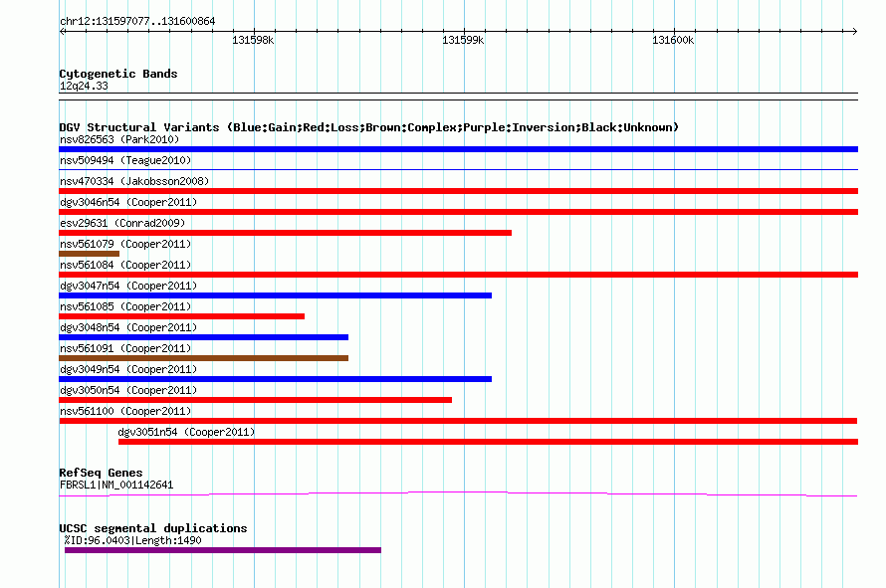The width and height of the screenshot is (886, 588).
Task: Select the red dgv3050n54 loss bar
Action: tap(256, 400)
